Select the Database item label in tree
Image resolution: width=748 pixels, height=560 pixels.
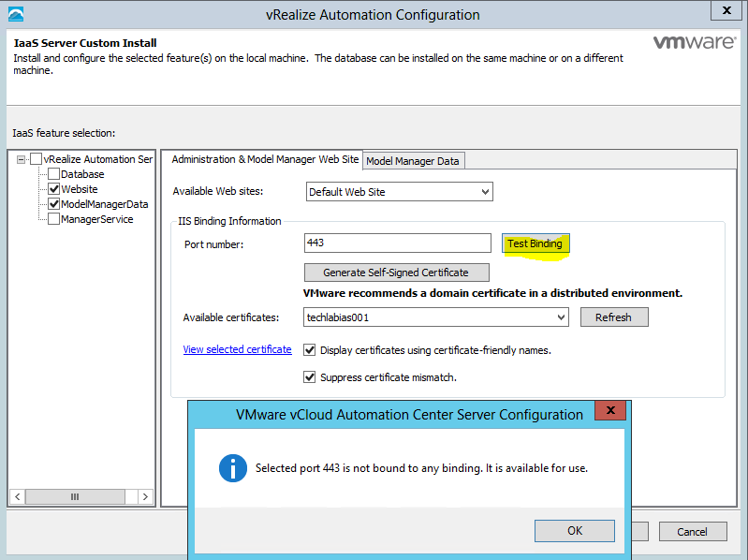[82, 174]
